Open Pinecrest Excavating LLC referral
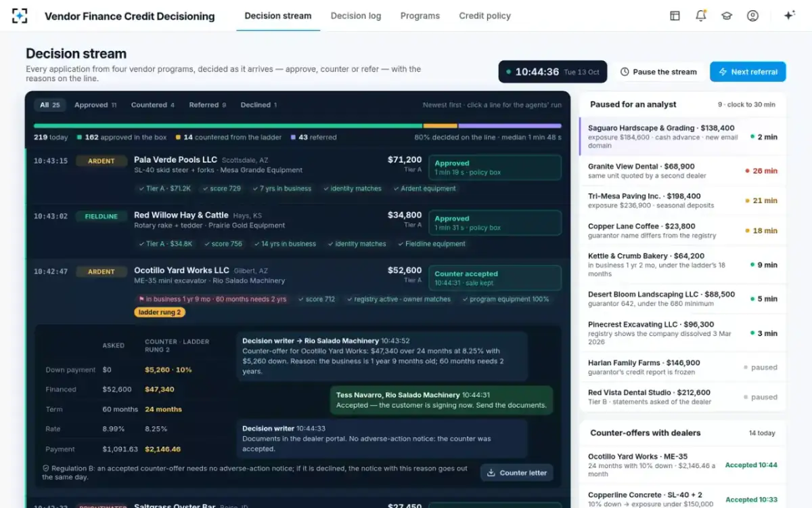The width and height of the screenshot is (812, 508). click(x=683, y=333)
